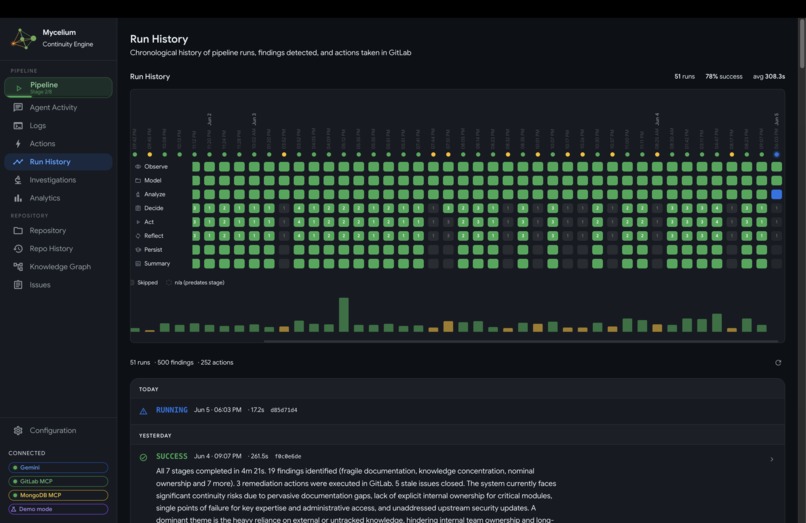Open the Logs page icon
806x523 pixels.
tap(18, 125)
